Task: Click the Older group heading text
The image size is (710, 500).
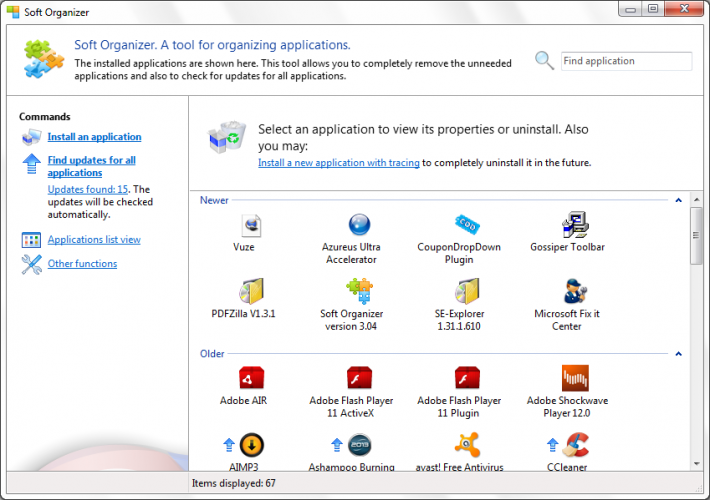Action: click(x=212, y=354)
